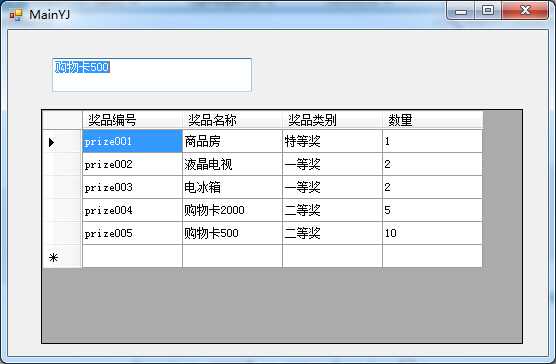This screenshot has height=364, width=556.
Task: Click the MainYJ window app icon
Action: pyautogui.click(x=16, y=15)
